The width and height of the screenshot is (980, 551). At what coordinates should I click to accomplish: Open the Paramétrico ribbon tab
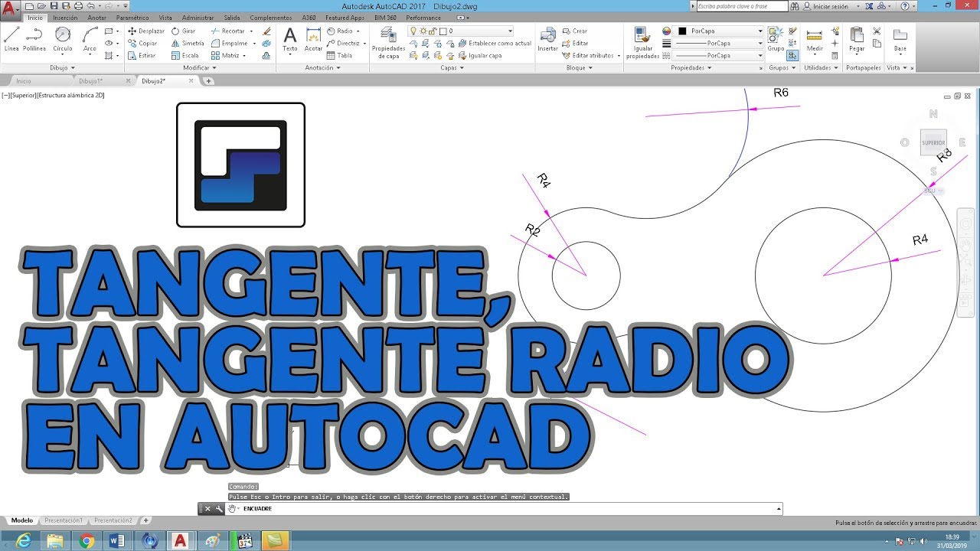click(x=132, y=18)
